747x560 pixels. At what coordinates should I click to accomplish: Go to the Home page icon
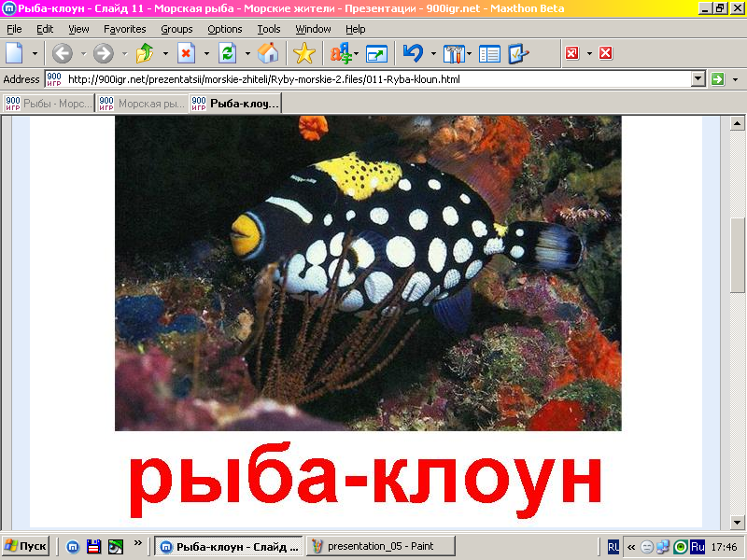coord(268,53)
